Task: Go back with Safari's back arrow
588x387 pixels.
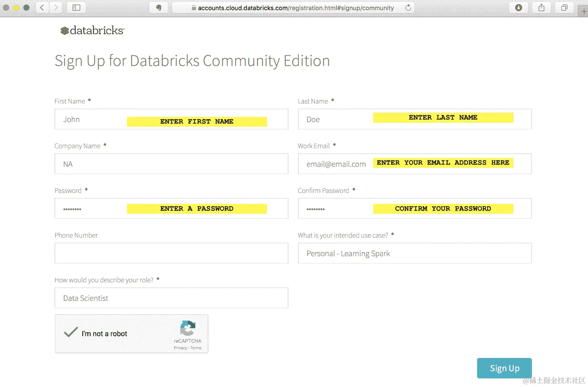Action: [x=42, y=7]
